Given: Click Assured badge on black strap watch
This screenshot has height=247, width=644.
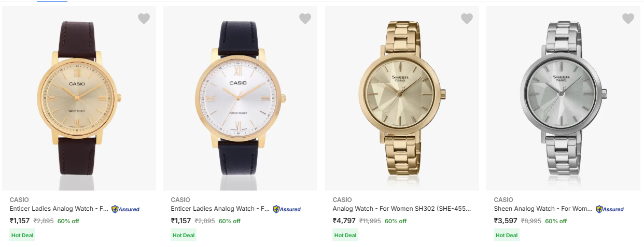Looking at the screenshot, I should 287,209.
